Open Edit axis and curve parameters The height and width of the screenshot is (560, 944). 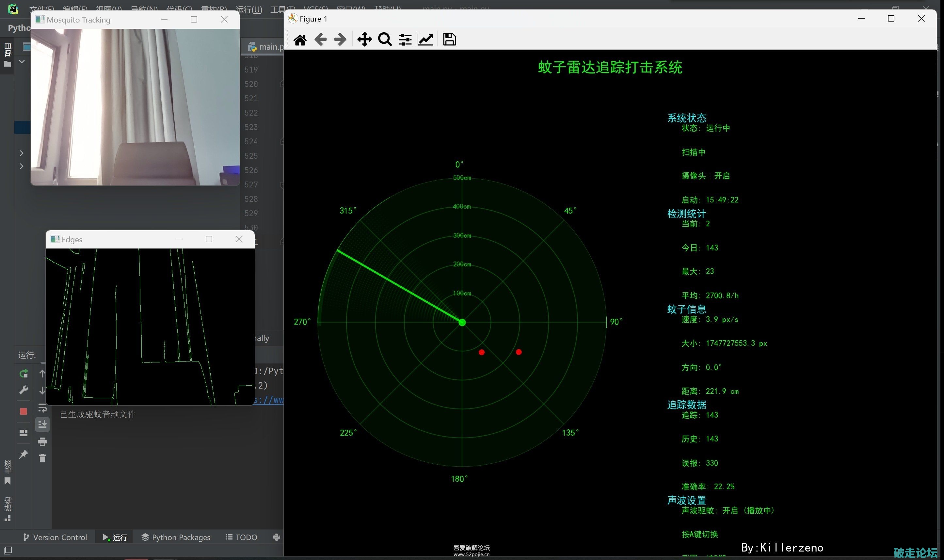tap(425, 40)
